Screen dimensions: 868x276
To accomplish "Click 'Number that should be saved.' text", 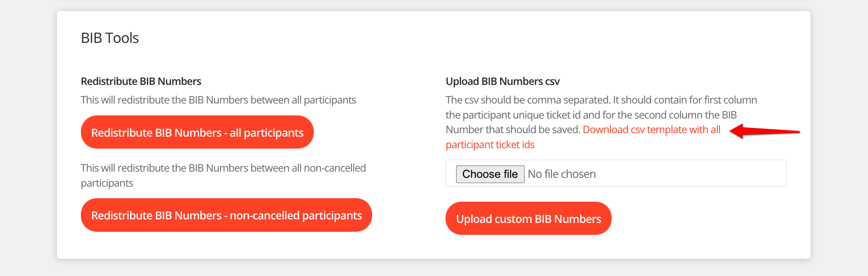I will pos(512,130).
